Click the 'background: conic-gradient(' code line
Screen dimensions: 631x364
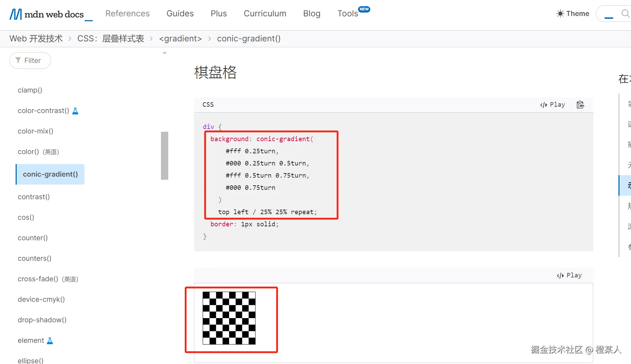tap(262, 139)
